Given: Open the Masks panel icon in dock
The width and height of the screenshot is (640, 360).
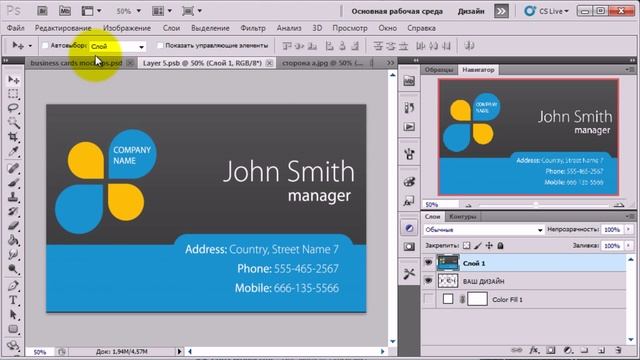Looking at the screenshot, I should pos(409,247).
